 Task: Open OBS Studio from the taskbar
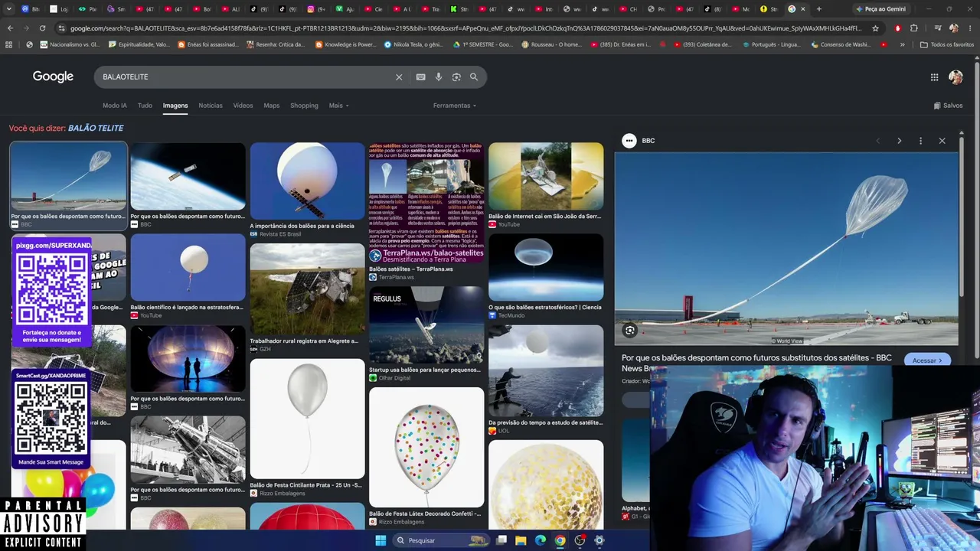(x=580, y=540)
